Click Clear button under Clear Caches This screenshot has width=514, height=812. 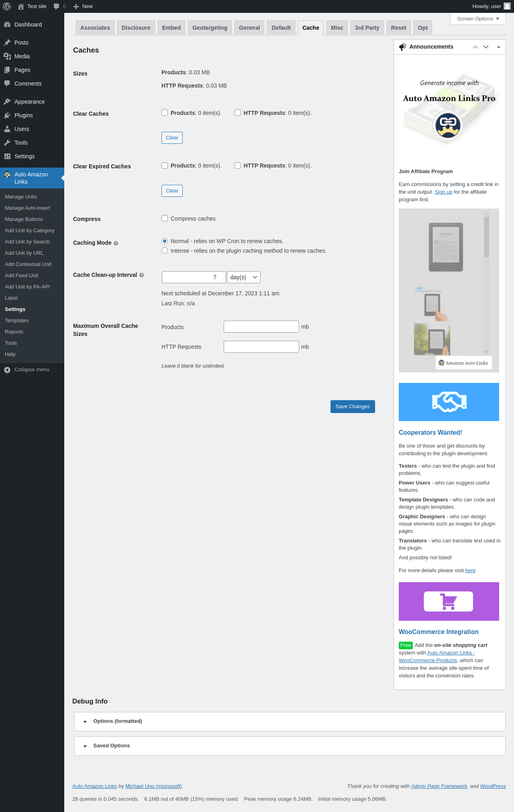[172, 138]
